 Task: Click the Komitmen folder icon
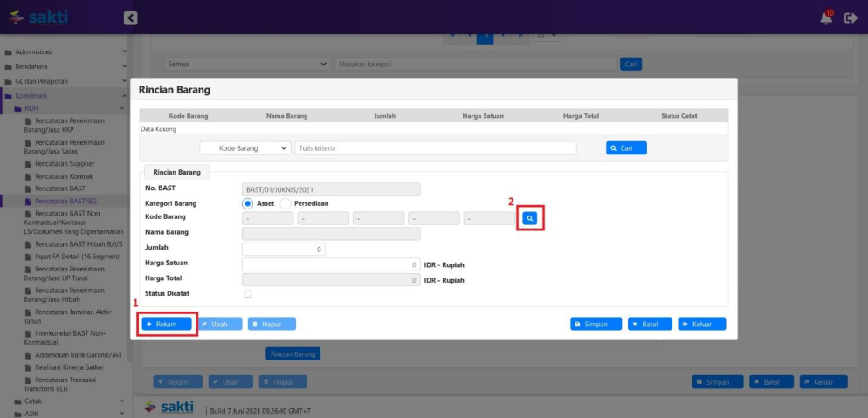tap(8, 95)
